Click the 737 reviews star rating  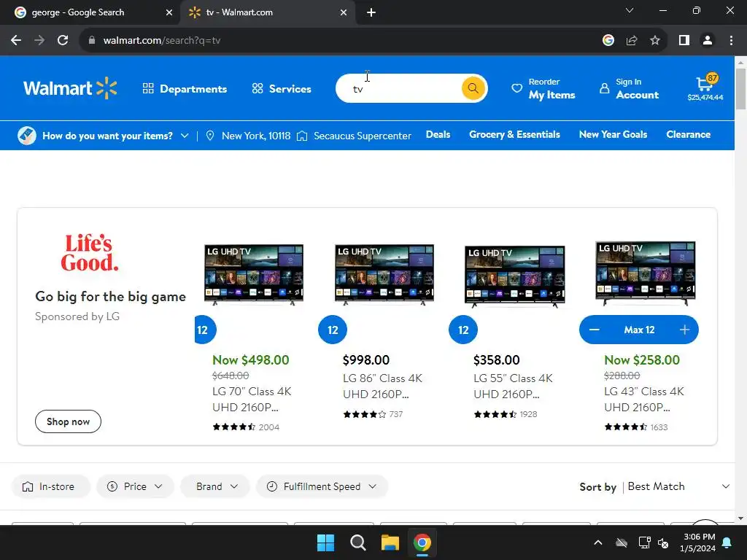[x=373, y=414]
